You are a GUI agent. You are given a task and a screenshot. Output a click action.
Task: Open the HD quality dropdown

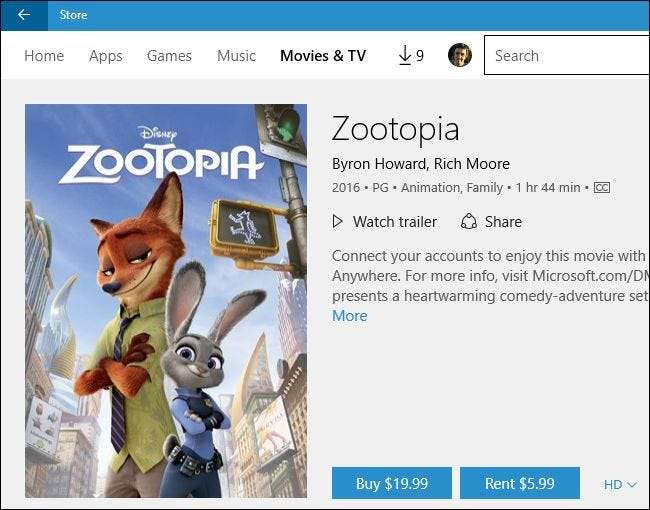point(620,484)
